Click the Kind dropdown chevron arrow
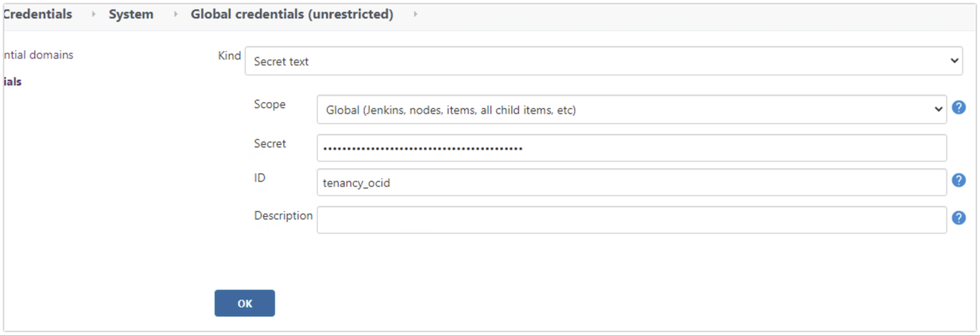 point(954,61)
